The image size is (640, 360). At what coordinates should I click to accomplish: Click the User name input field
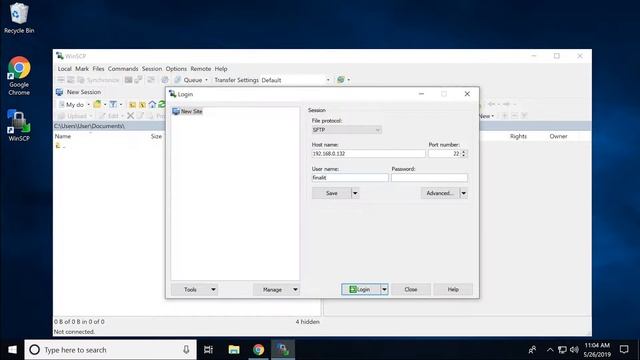point(350,178)
